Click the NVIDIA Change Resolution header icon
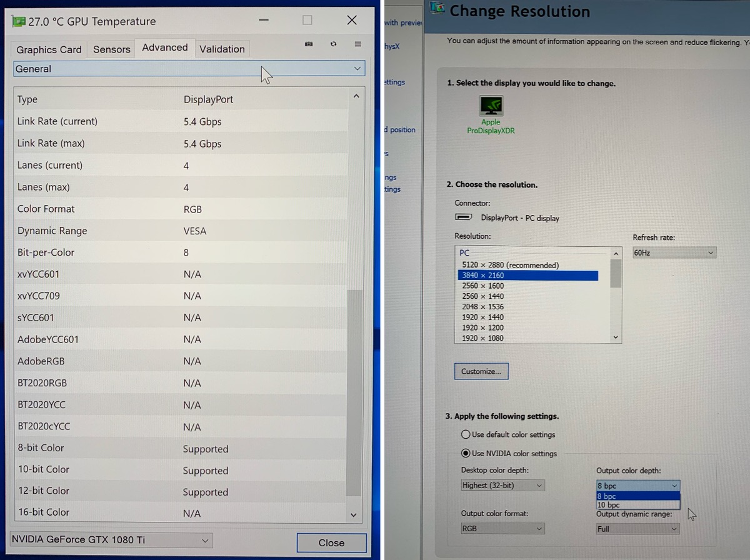The width and height of the screenshot is (750, 560). click(x=438, y=8)
